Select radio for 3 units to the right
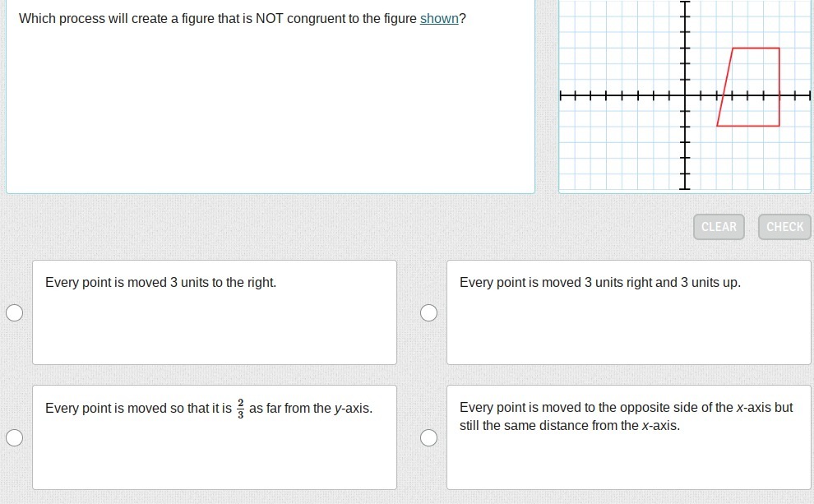The height and width of the screenshot is (504, 814). tap(14, 312)
